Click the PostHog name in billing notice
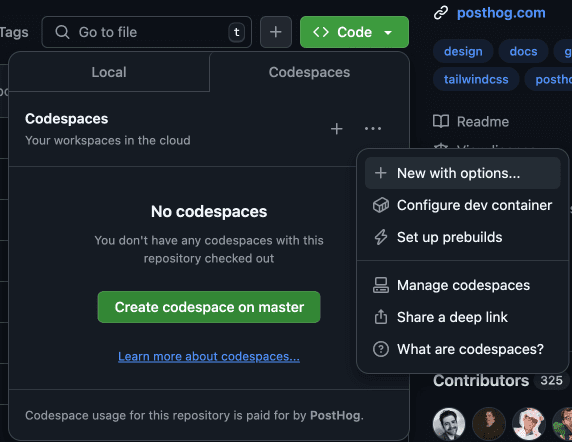The height and width of the screenshot is (442, 572). (335, 415)
